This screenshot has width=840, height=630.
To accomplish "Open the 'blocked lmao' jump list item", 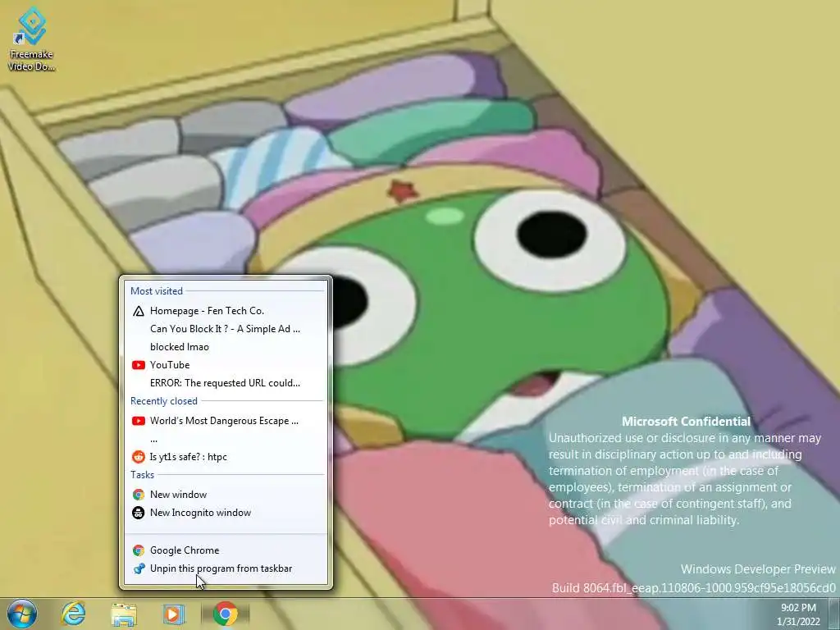I will tap(226, 347).
